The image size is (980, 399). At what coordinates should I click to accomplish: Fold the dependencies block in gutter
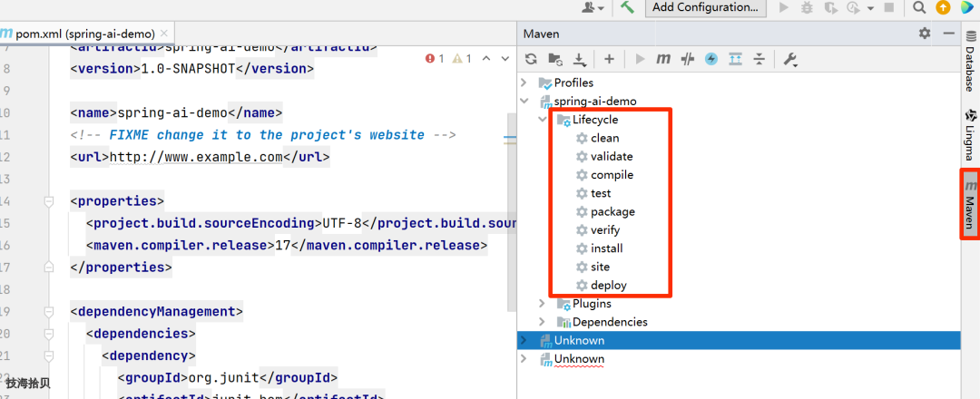pos(49,334)
